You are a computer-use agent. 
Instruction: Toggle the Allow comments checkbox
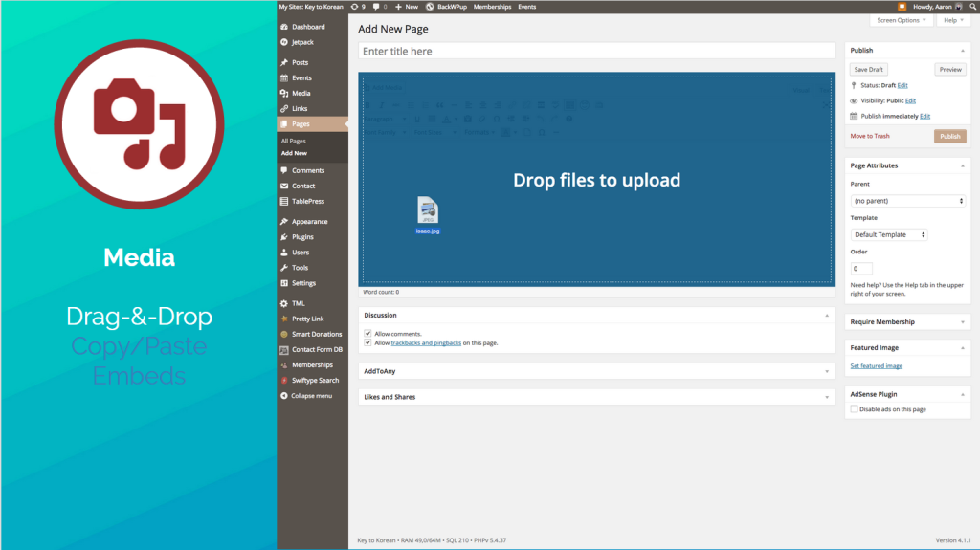click(368, 334)
